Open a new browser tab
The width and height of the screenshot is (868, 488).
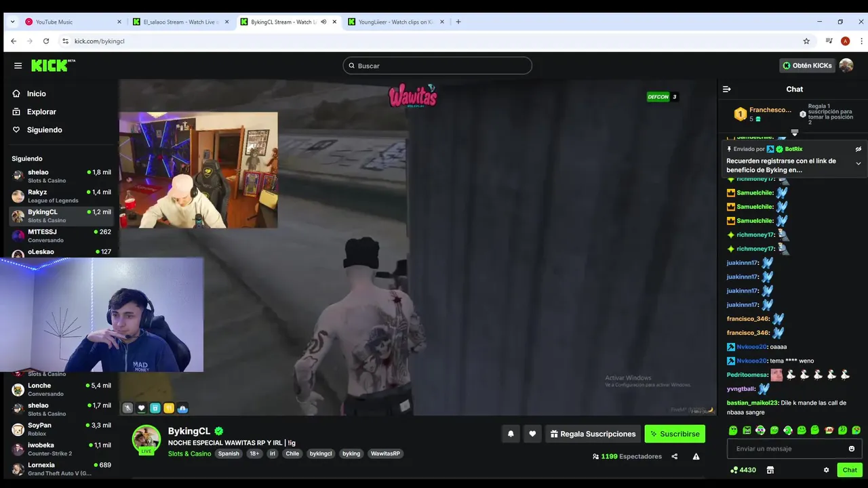pos(458,22)
